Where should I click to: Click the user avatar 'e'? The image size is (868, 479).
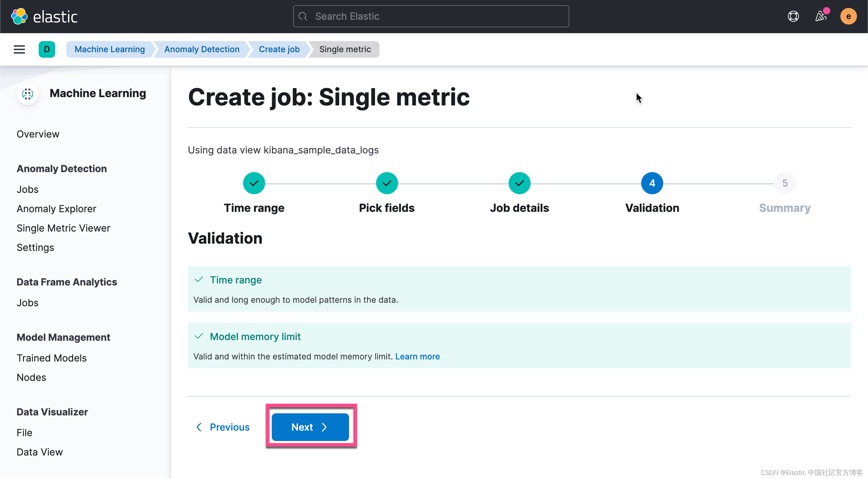848,16
